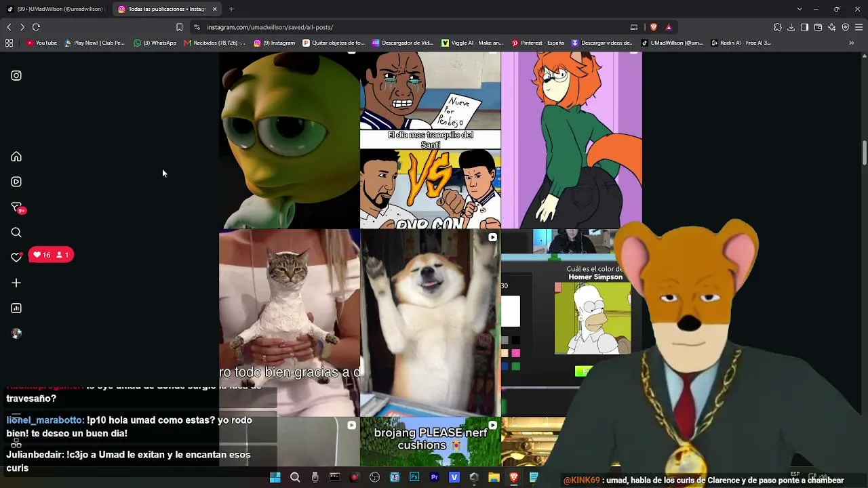Viewport: 868px width, 488px height.
Task: Open Brave Wallet icon
Action: click(818, 27)
